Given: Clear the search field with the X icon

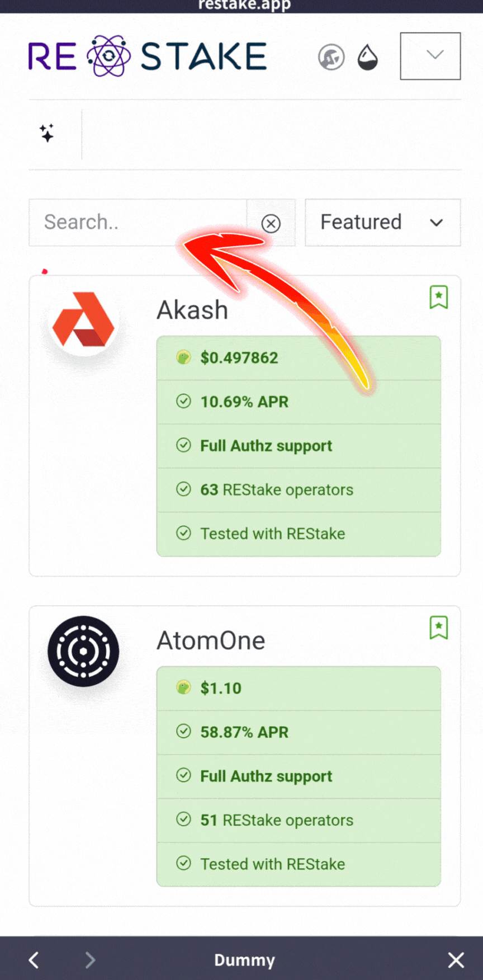Looking at the screenshot, I should tap(272, 223).
